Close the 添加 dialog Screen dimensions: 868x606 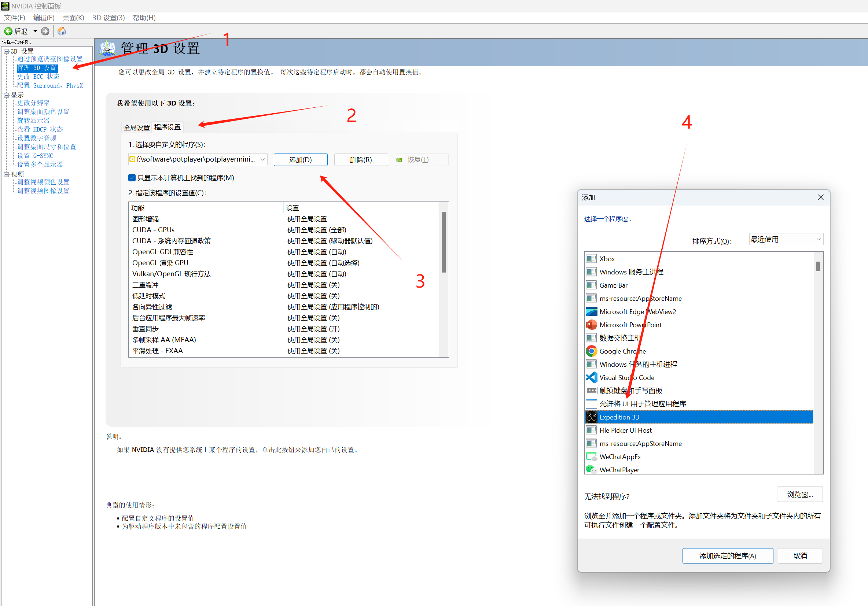tap(820, 197)
